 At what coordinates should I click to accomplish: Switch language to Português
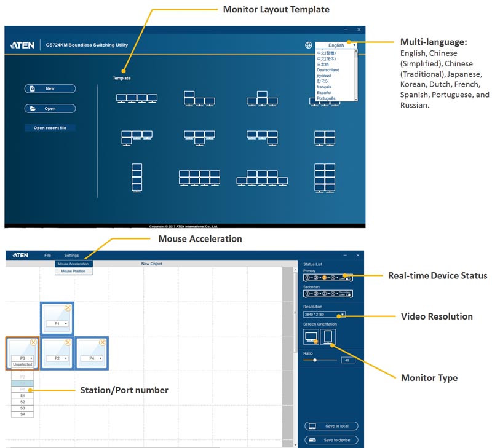click(x=326, y=98)
